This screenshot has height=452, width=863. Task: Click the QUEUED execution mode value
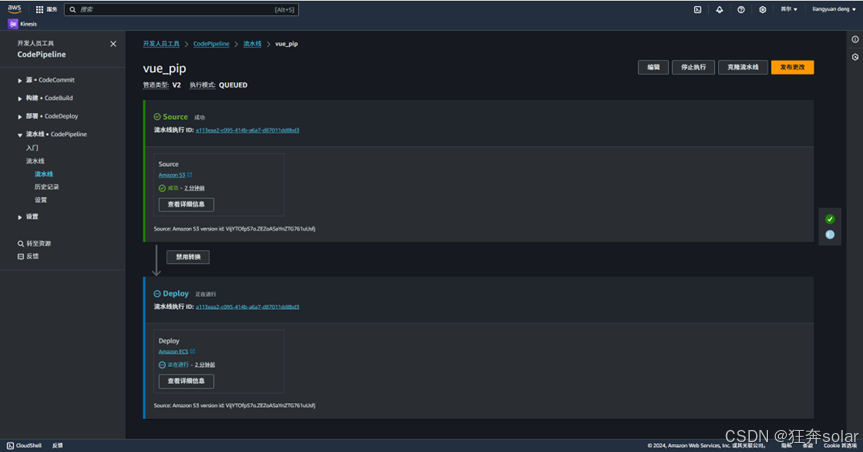pyautogui.click(x=233, y=85)
